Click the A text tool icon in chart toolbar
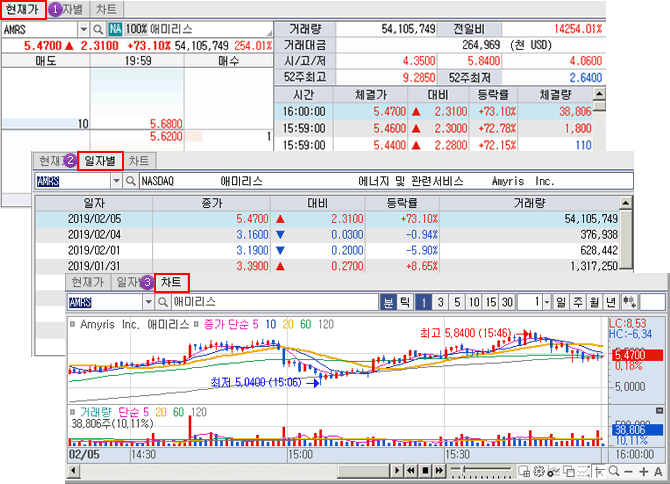 pyautogui.click(x=658, y=472)
